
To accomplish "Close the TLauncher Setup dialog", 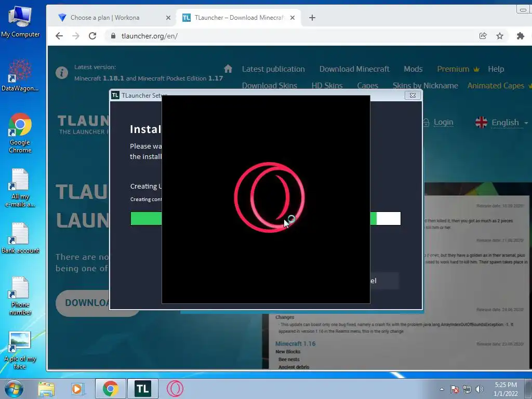I will 413,96.
